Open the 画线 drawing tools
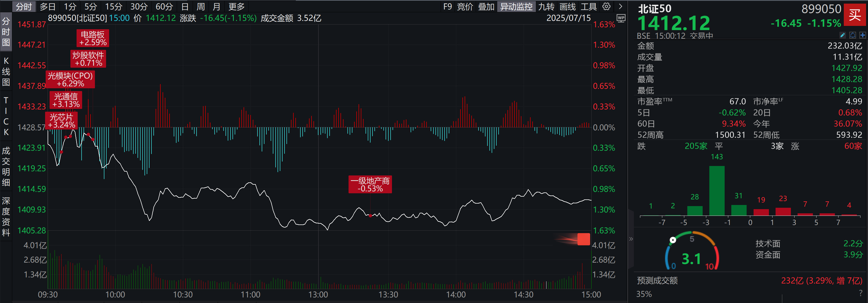 pyautogui.click(x=567, y=6)
